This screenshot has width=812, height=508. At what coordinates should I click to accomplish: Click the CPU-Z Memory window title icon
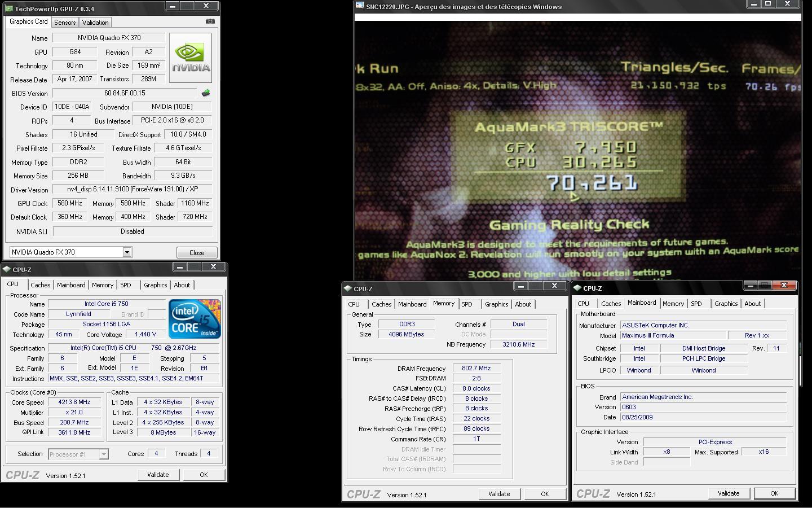[348, 288]
